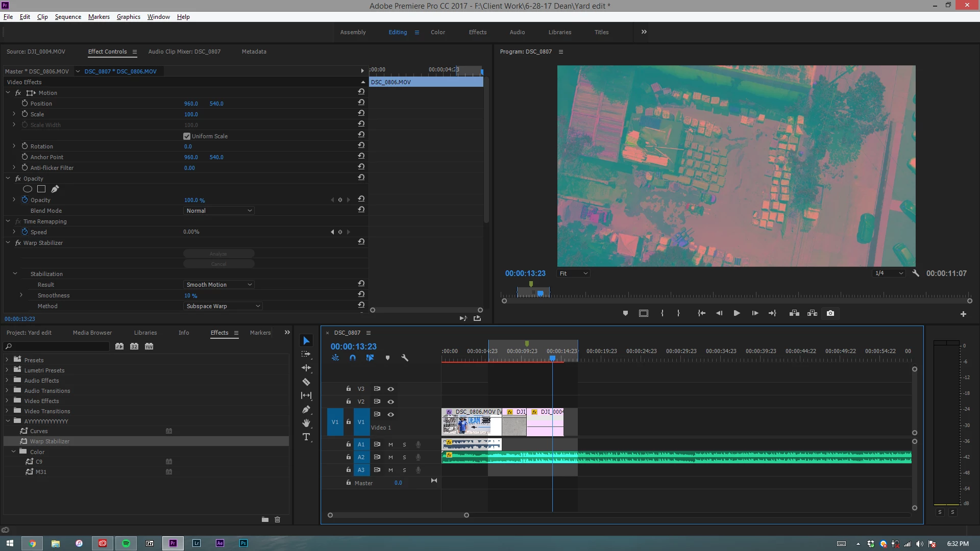Select the Pen tool in toolbar

306,409
